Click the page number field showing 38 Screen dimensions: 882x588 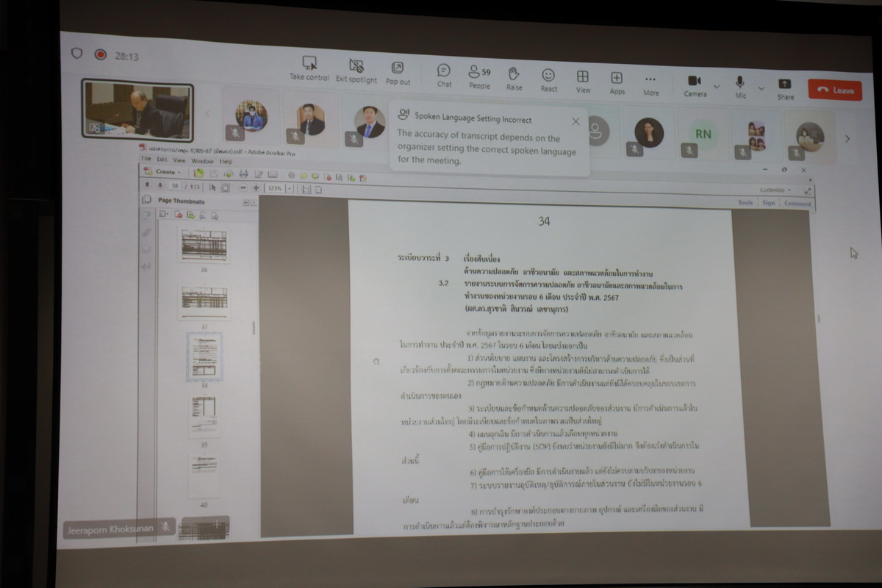(x=175, y=186)
